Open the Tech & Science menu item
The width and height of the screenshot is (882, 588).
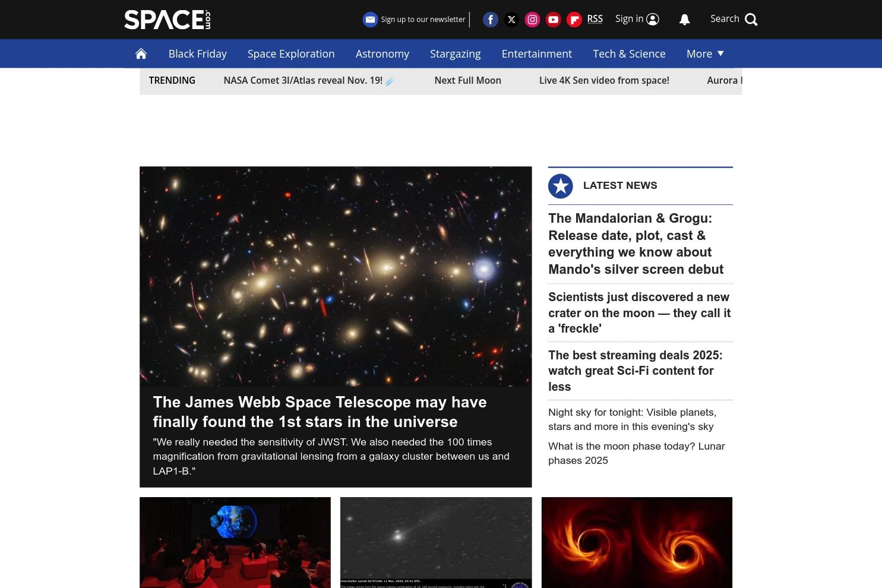point(629,53)
